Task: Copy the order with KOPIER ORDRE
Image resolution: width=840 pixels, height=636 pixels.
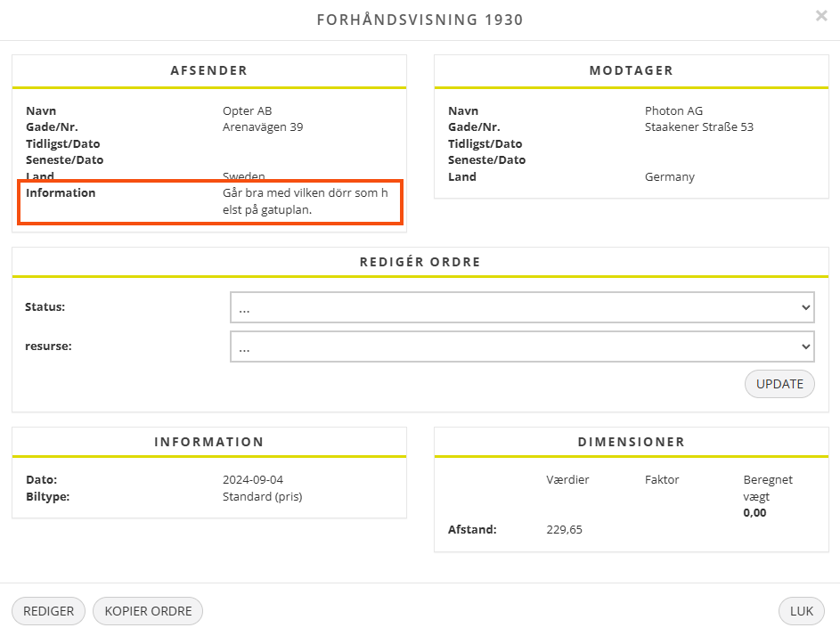Action: pyautogui.click(x=148, y=611)
